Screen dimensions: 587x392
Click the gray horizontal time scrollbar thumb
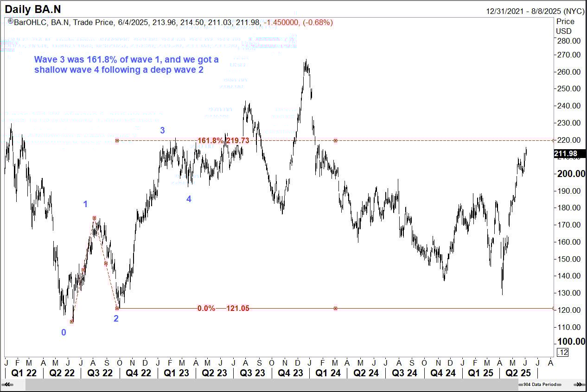tap(271, 384)
